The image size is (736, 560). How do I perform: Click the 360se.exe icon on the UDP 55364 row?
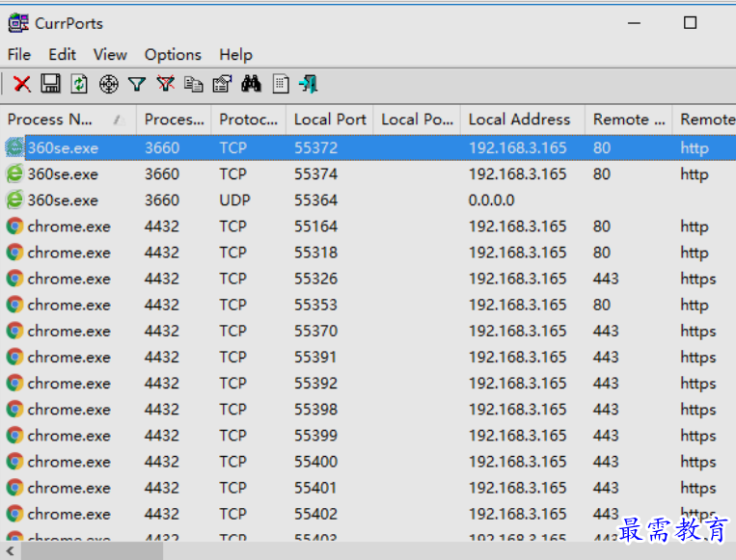click(14, 200)
